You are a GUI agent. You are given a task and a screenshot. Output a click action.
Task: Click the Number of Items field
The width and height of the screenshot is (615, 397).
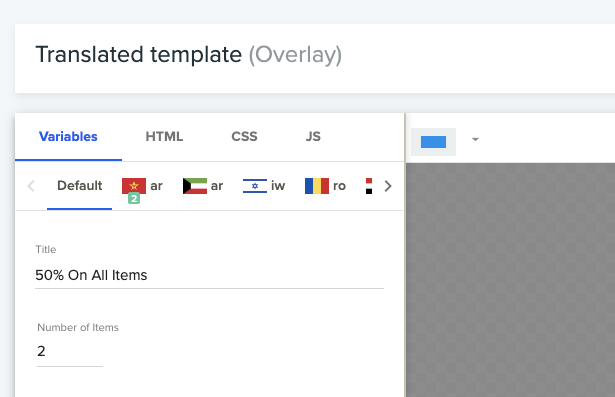click(70, 351)
